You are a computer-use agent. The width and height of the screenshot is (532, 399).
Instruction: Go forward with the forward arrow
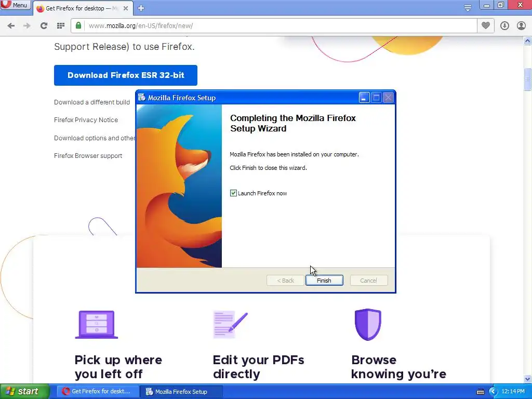coord(27,26)
